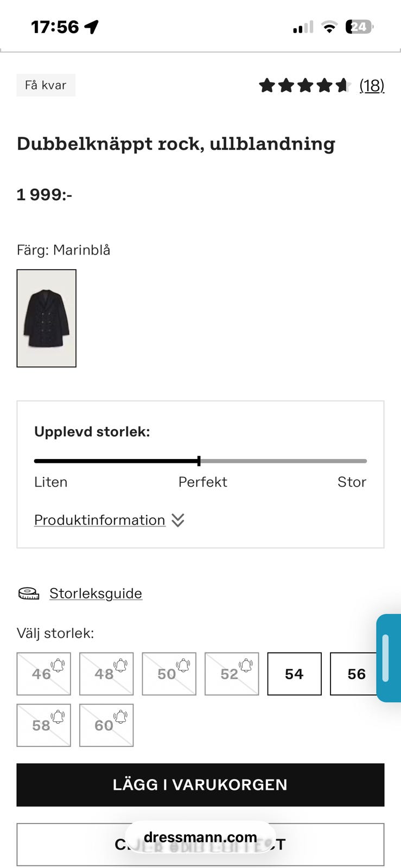Tap the dressmann.com address pill

[x=200, y=837]
